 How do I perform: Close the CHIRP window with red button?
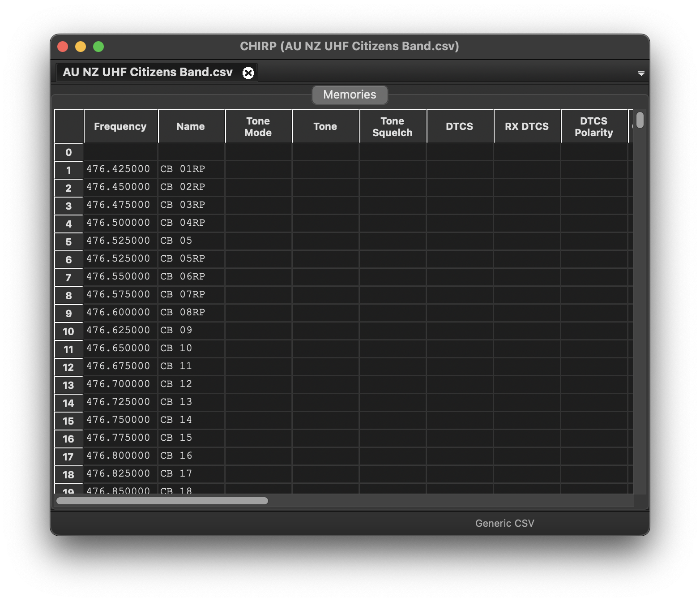point(63,47)
